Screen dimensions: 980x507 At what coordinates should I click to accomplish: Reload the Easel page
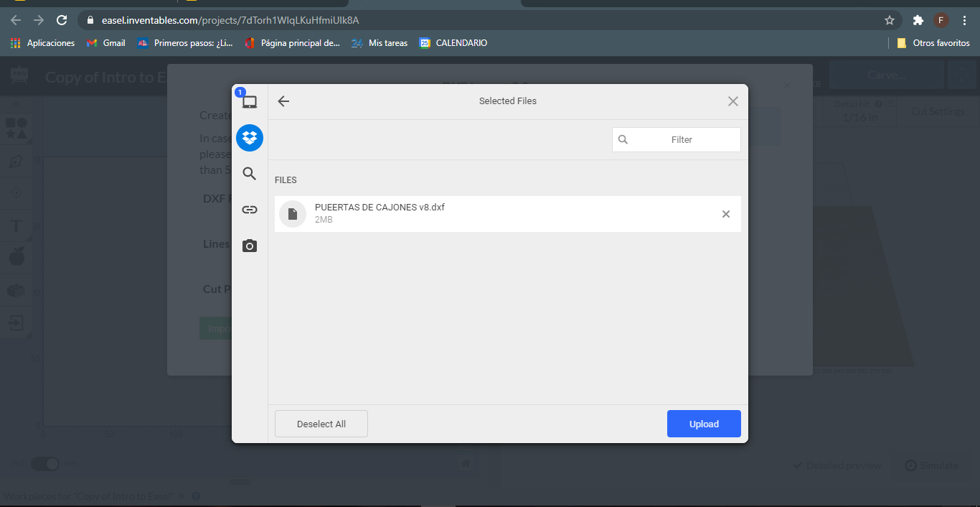(62, 20)
